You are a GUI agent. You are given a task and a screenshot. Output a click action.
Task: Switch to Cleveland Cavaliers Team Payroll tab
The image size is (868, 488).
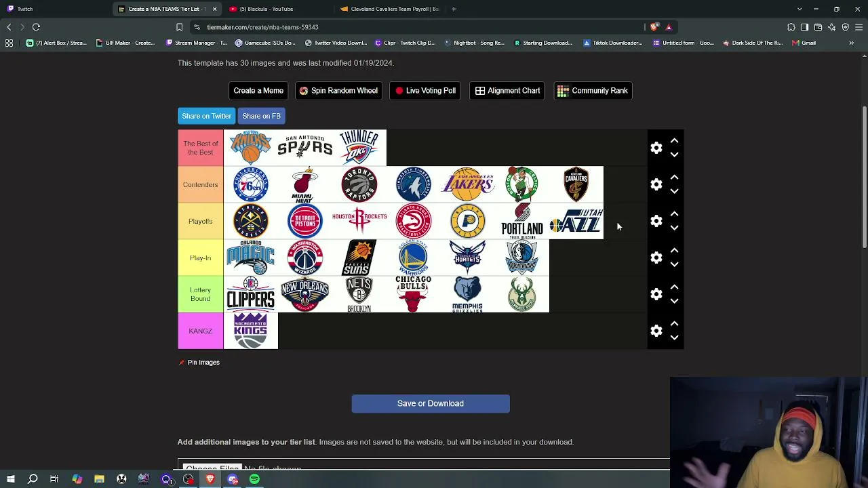point(389,9)
